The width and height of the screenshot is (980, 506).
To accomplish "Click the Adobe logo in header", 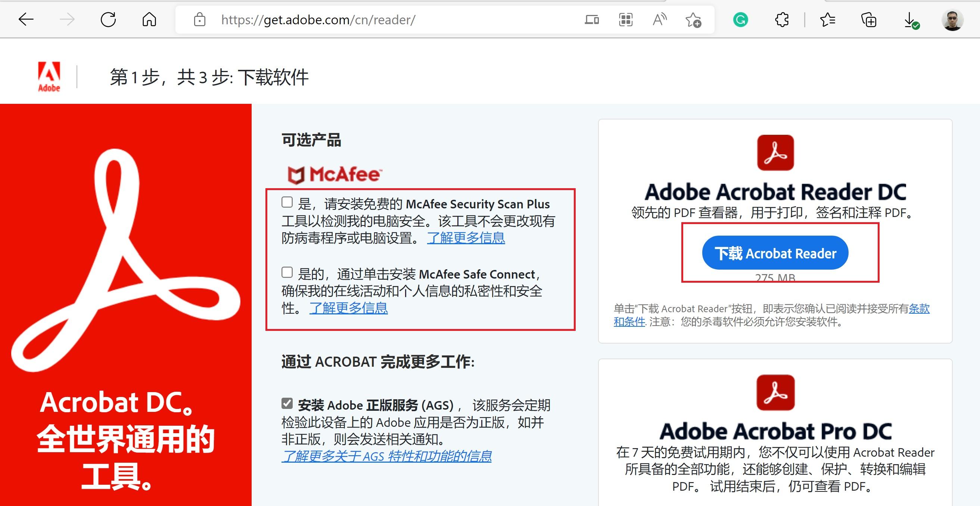I will (49, 77).
